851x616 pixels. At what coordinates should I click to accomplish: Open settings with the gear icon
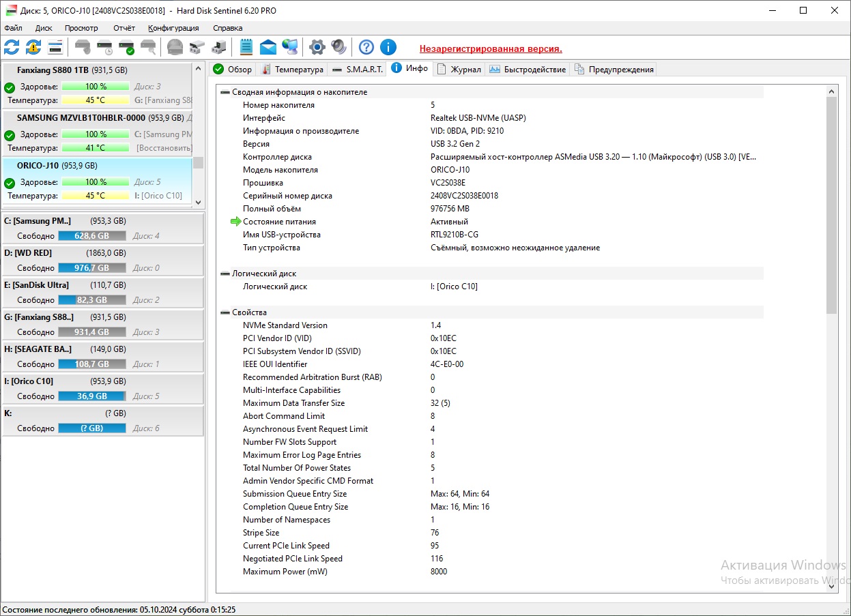317,47
